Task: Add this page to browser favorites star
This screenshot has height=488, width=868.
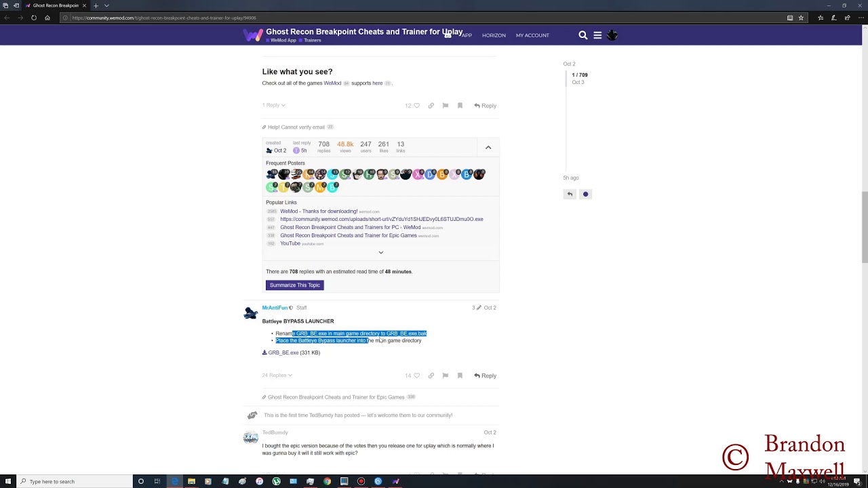Action: (x=801, y=18)
